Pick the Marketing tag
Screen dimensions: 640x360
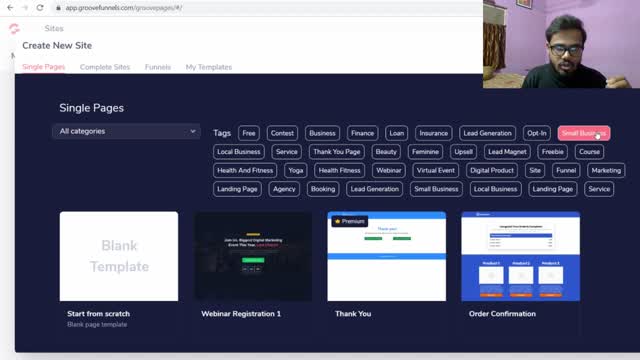[x=606, y=170]
